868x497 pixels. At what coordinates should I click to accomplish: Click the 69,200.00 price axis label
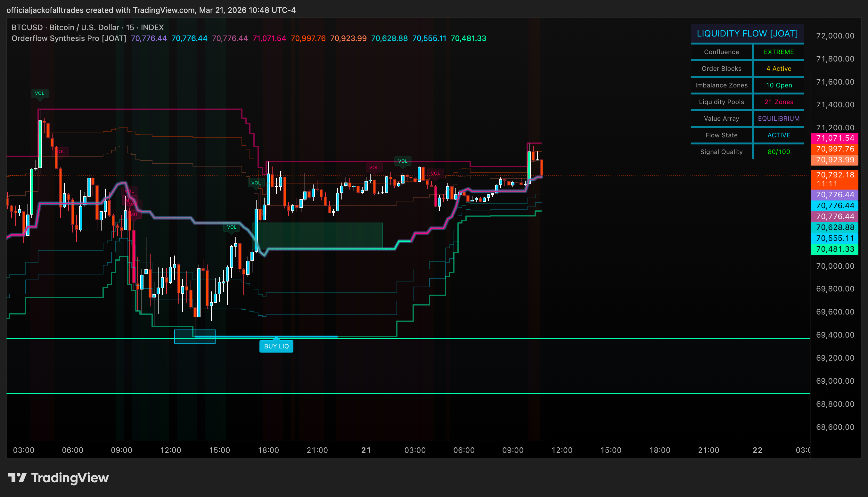pos(835,358)
